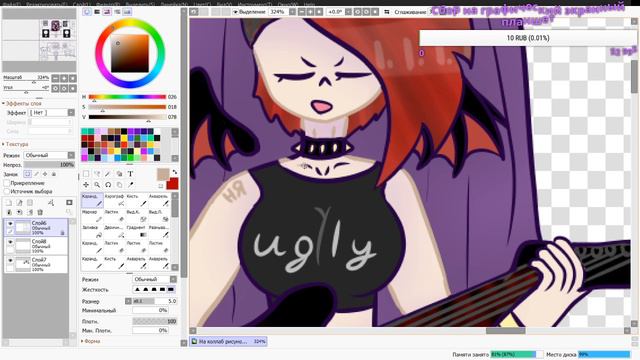Toggle lock moving icon
The height and width of the screenshot is (360, 640).
pyautogui.click(x=45, y=174)
